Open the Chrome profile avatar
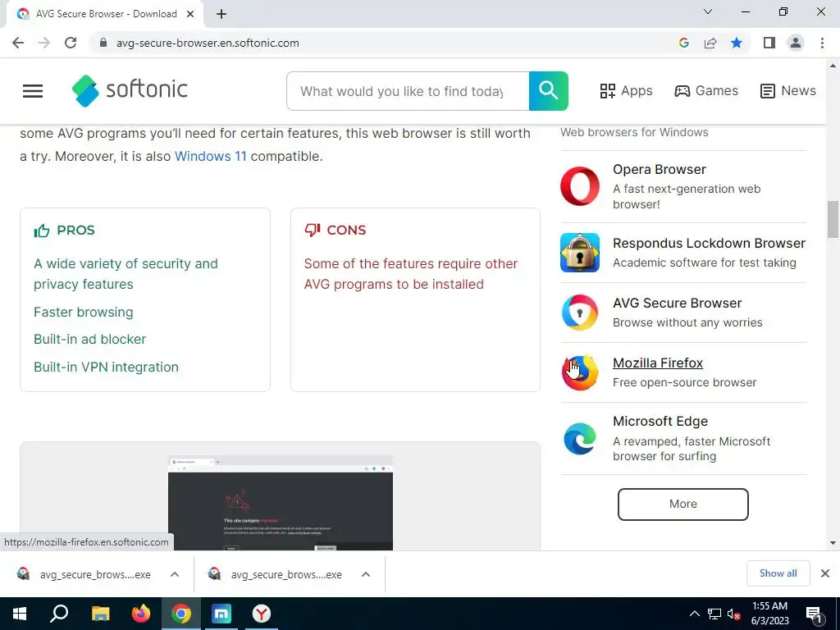The height and width of the screenshot is (630, 840). click(796, 43)
